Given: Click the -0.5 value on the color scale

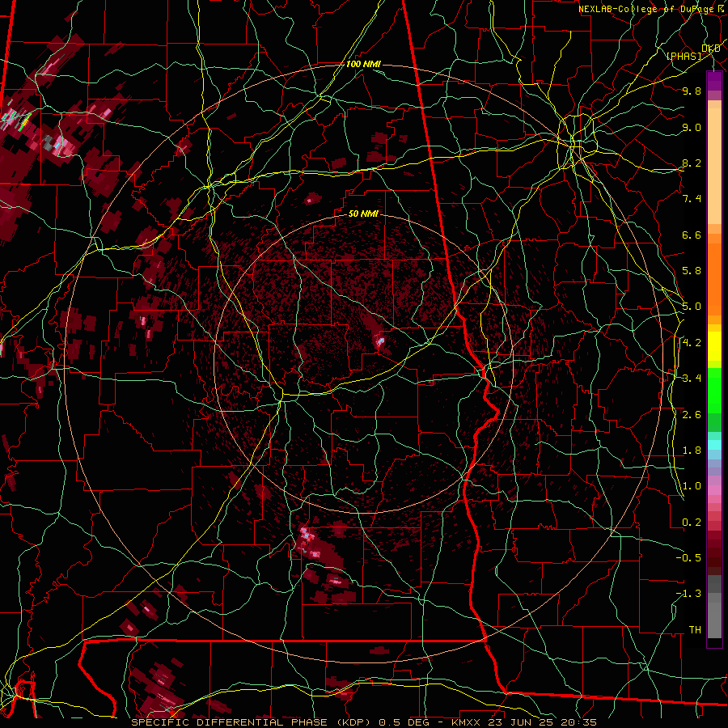Looking at the screenshot, I should coord(689,558).
